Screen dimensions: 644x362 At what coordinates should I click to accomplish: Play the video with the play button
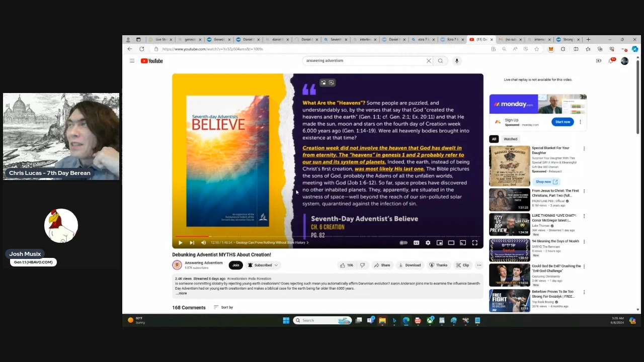tap(180, 243)
